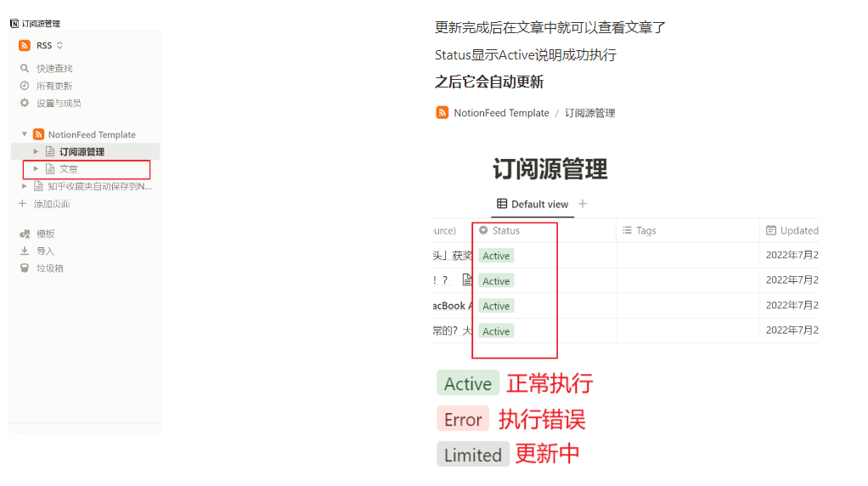Open the 文章 page in sidebar
The height and width of the screenshot is (486, 868).
point(69,169)
